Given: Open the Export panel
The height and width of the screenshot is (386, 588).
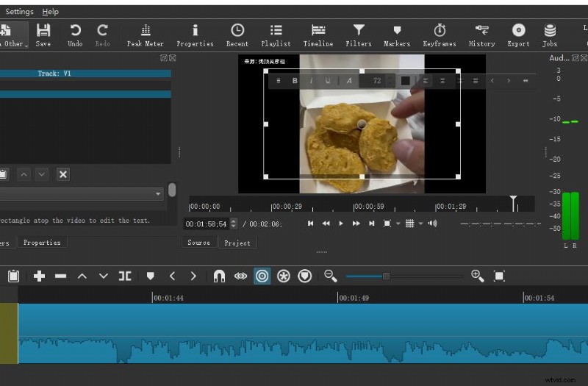Looking at the screenshot, I should 519,35.
